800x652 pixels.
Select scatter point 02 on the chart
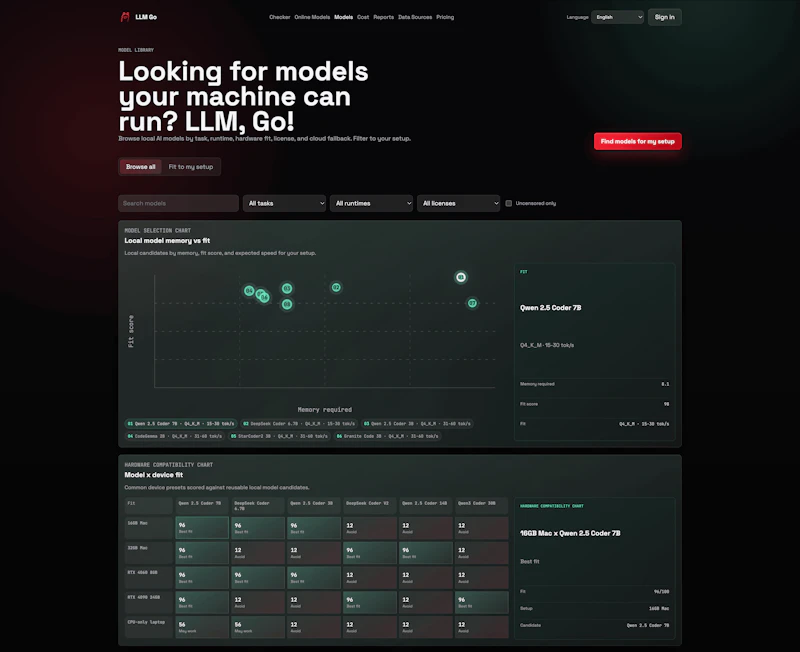336,287
